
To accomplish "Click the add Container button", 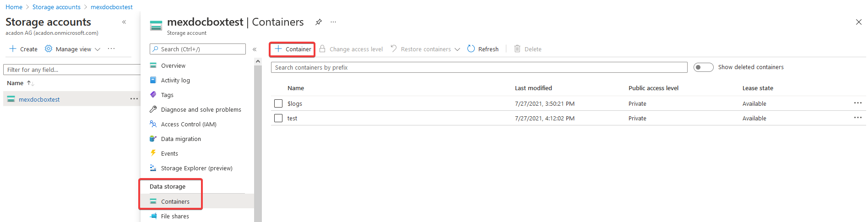I will click(x=293, y=49).
